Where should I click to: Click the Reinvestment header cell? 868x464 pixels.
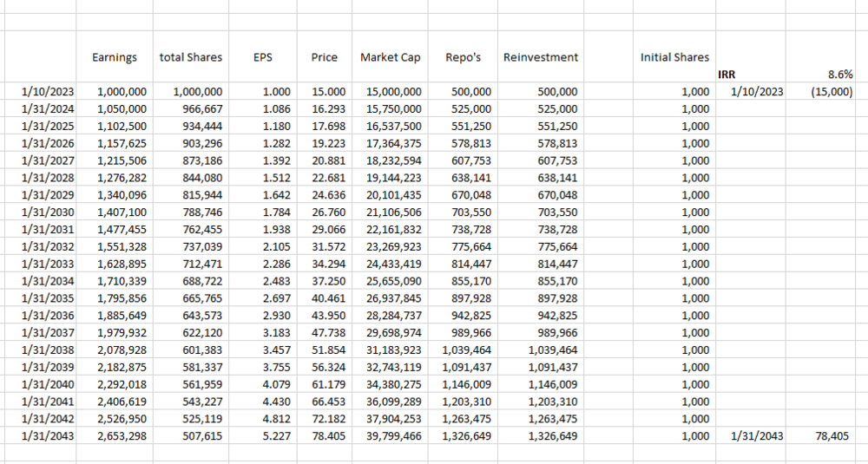(541, 57)
